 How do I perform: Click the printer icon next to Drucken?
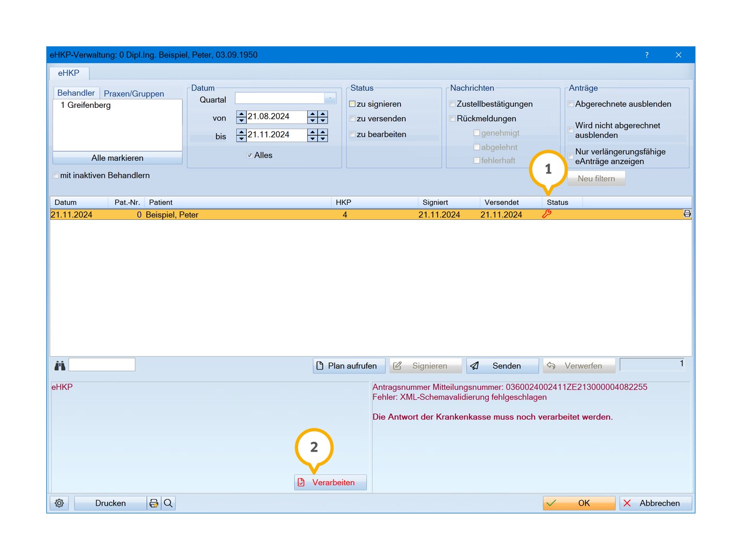pos(154,503)
